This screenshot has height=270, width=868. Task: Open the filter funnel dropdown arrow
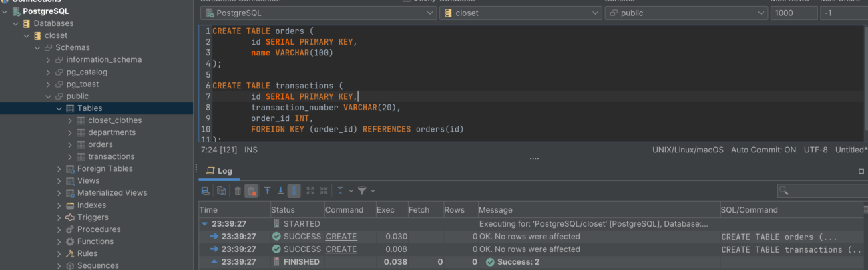point(373,191)
